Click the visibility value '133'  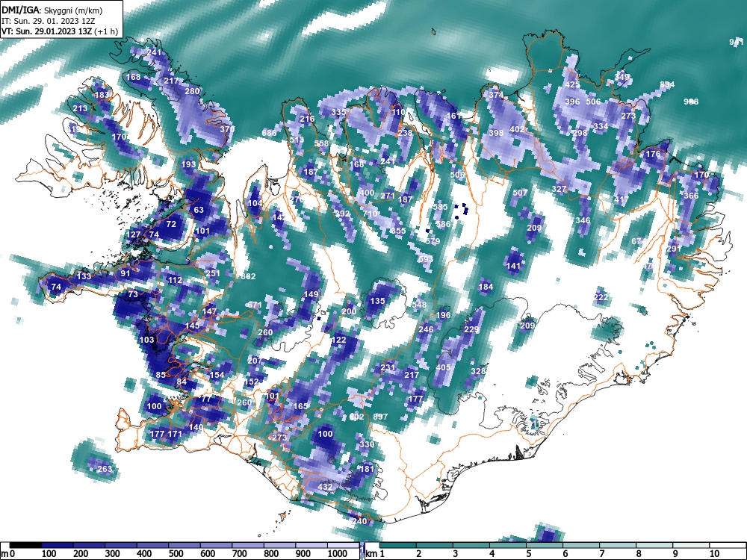[x=84, y=276]
